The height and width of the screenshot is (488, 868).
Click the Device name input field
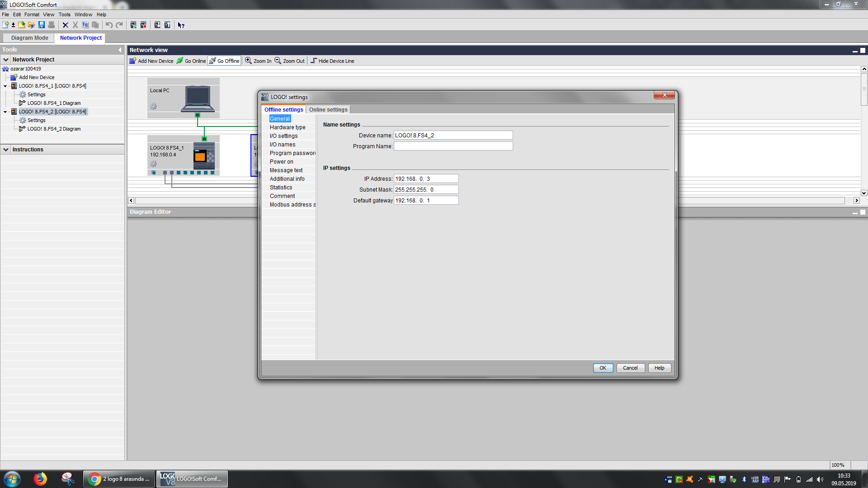(453, 135)
